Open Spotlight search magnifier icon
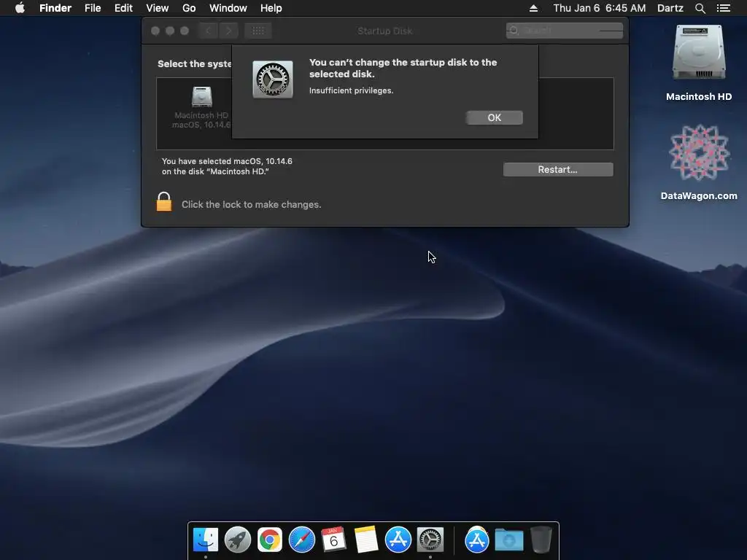The image size is (747, 560). 700,8
